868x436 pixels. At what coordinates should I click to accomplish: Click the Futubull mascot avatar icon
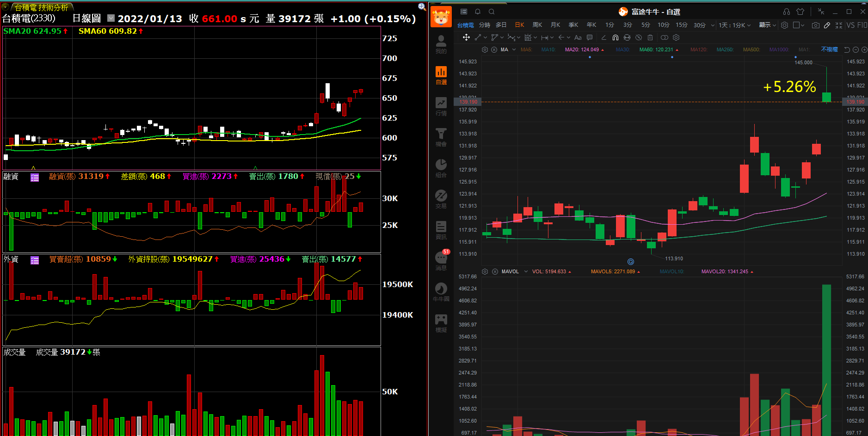(441, 17)
